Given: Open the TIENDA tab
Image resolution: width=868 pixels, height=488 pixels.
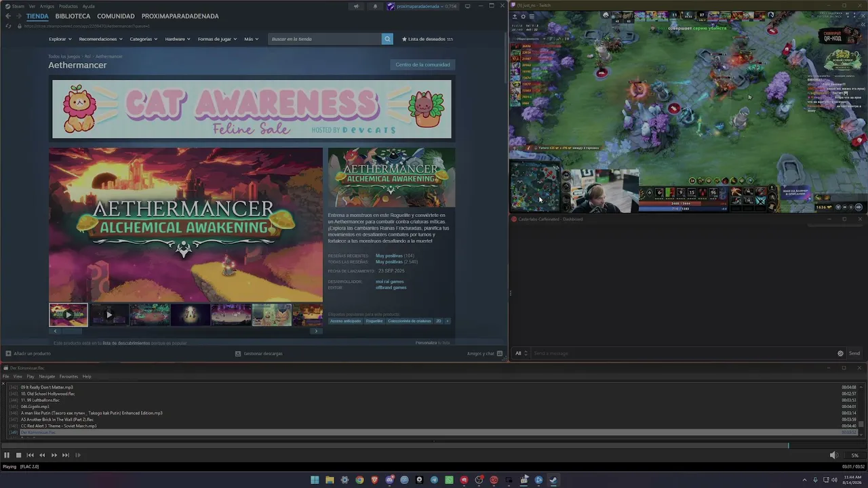Looking at the screenshot, I should [x=37, y=16].
